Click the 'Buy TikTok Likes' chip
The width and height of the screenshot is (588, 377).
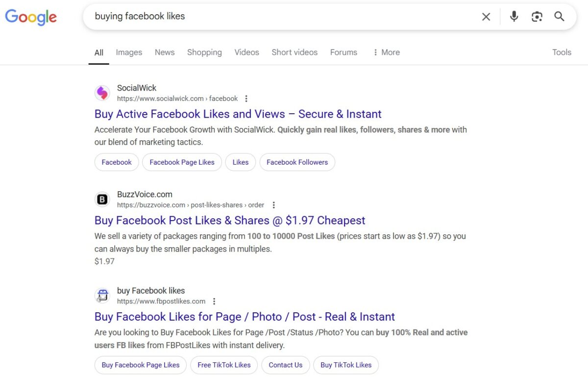346,365
